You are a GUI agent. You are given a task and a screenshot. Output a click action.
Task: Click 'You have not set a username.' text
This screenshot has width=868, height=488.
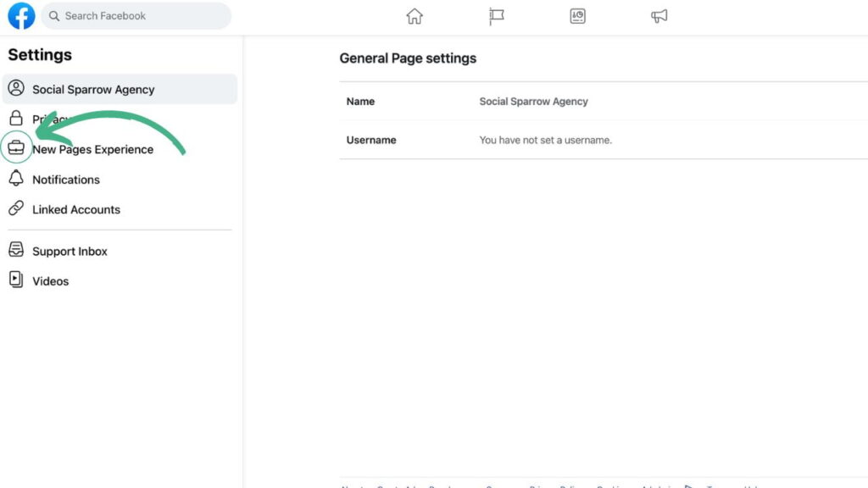click(545, 140)
